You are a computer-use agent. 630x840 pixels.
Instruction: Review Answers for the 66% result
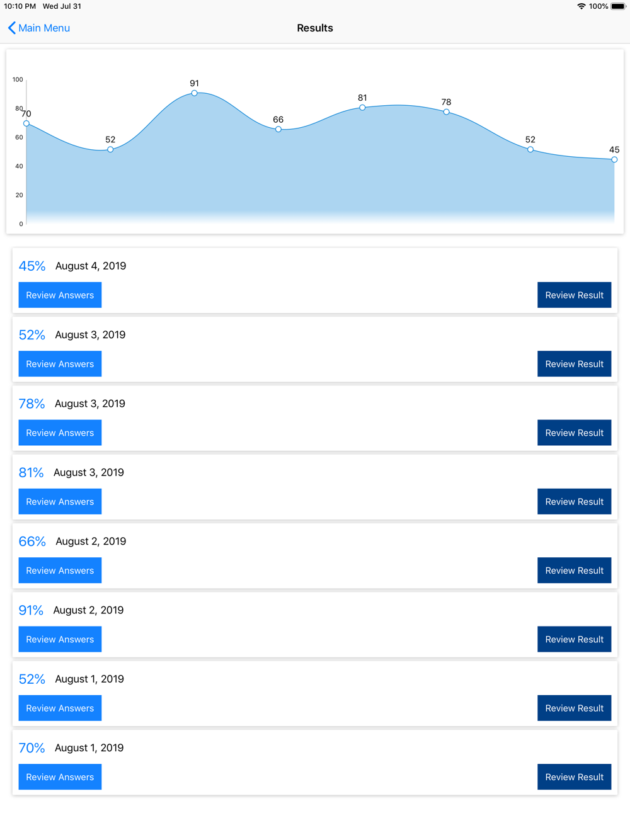[60, 570]
